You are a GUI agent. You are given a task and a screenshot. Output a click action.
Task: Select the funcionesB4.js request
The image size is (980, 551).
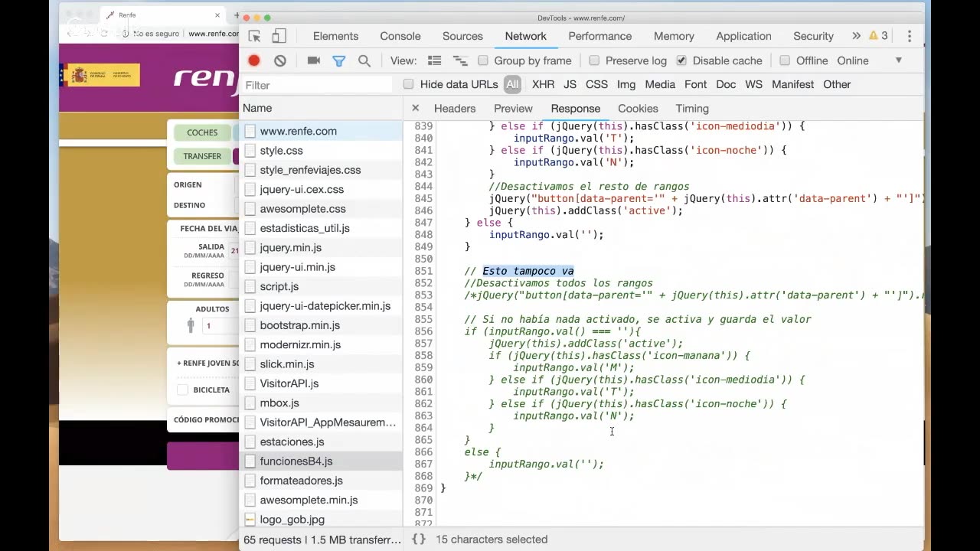click(x=321, y=461)
